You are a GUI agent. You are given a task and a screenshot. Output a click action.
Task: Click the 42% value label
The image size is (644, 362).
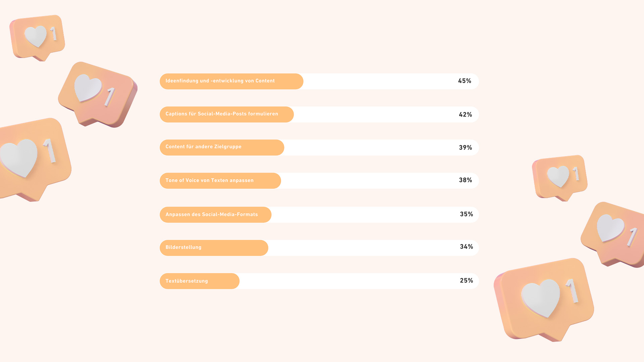point(465,115)
